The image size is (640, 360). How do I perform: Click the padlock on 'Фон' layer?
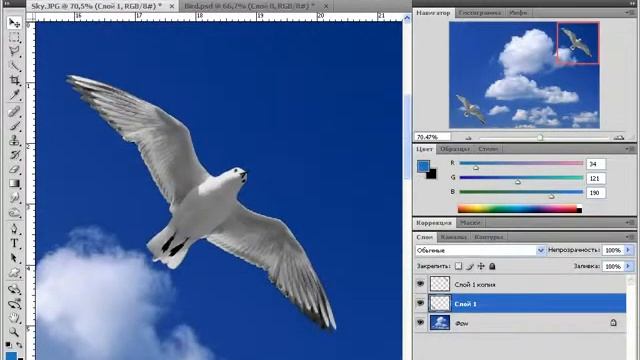613,322
